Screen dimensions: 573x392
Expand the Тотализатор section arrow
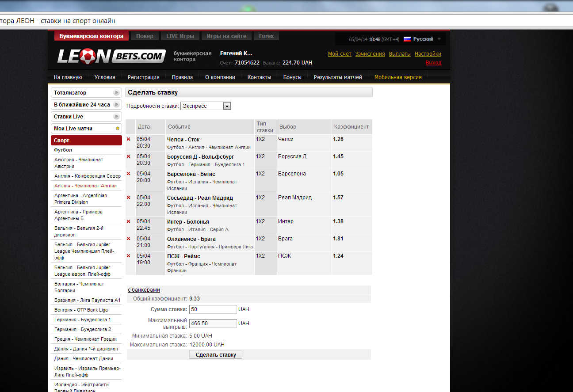tap(117, 93)
